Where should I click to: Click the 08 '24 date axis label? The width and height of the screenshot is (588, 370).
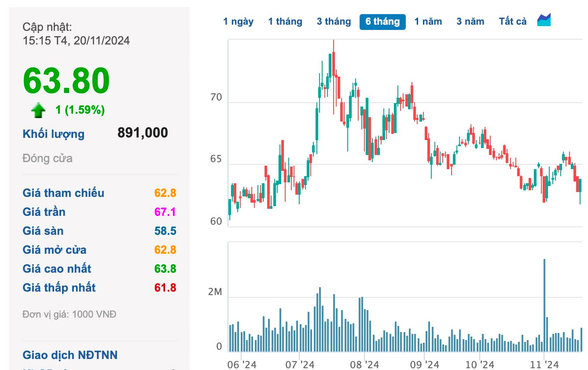click(x=364, y=364)
